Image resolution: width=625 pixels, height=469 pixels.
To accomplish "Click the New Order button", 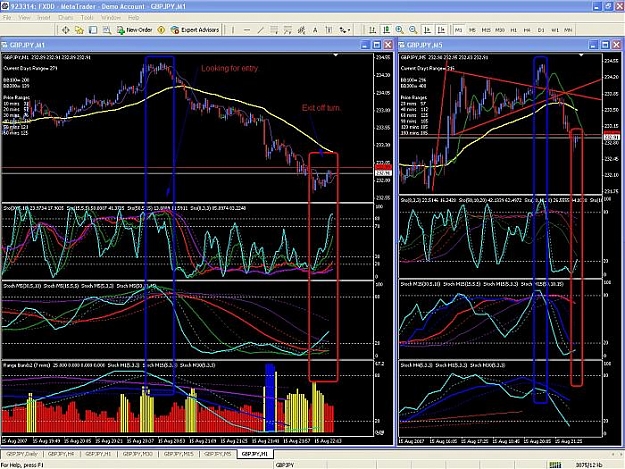I will [135, 30].
